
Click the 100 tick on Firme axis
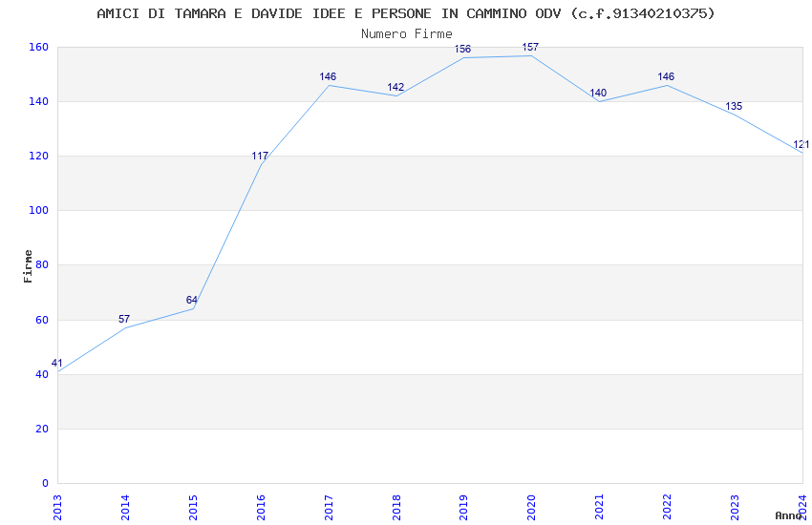[38, 211]
